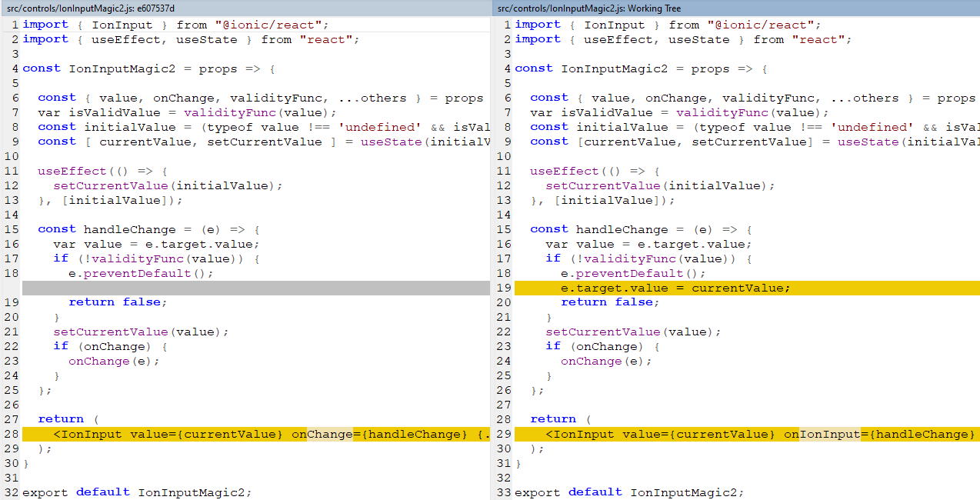This screenshot has height=500, width=980.
Task: Click line number 28 in e607537d pane gutter
Action: coord(12,434)
